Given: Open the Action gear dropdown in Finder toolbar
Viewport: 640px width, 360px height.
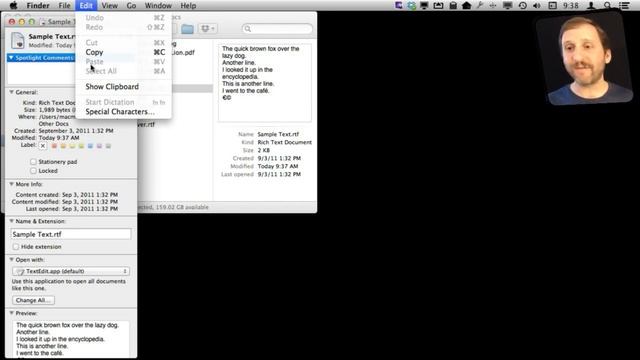Looking at the screenshot, I should [207, 29].
